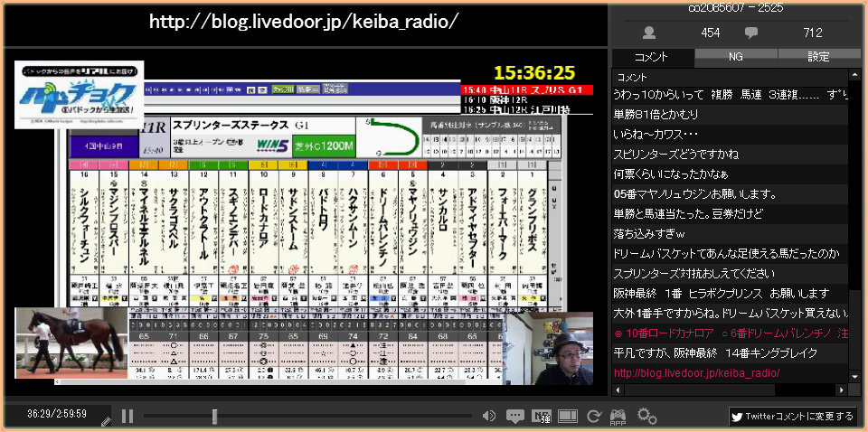The height and width of the screenshot is (432, 868).
Task: Pause the live stream playback
Action: click(x=127, y=416)
